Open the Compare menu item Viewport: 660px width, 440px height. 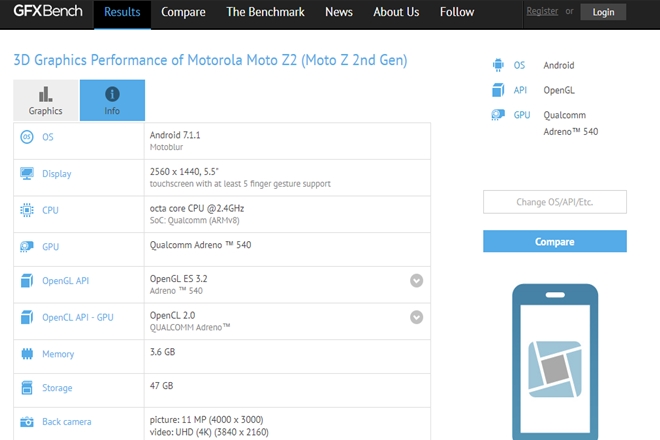click(x=183, y=12)
